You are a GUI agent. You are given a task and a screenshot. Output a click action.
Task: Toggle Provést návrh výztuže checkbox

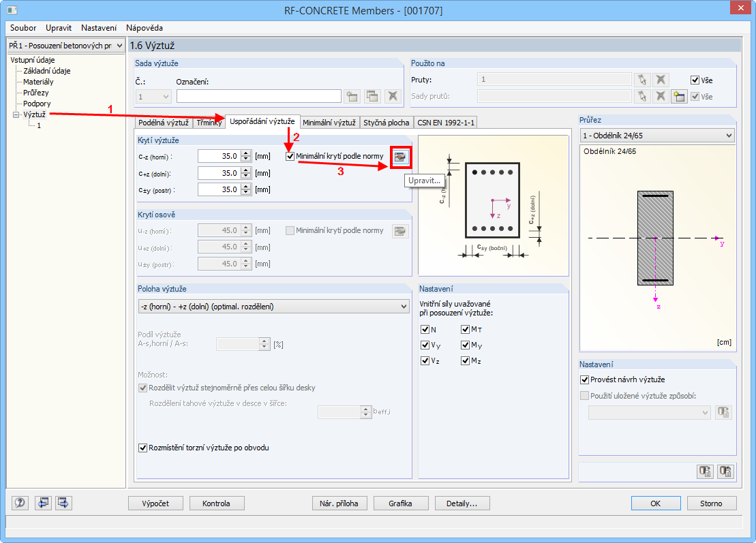[584, 379]
